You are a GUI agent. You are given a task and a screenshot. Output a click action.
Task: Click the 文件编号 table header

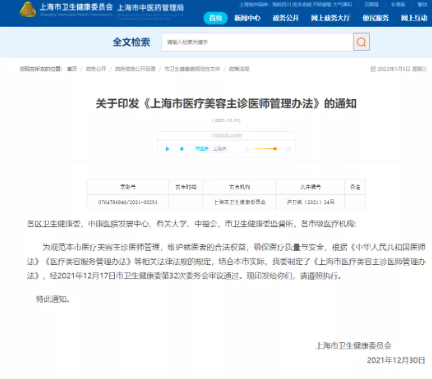pos(310,187)
